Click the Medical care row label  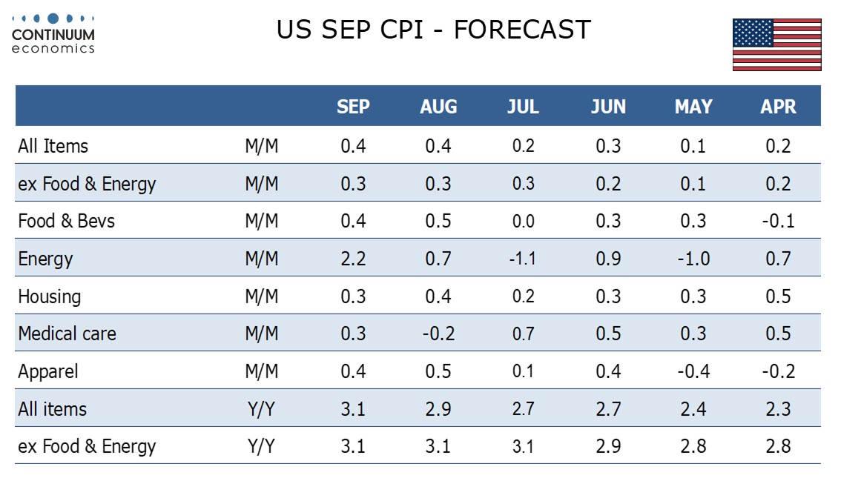(x=67, y=334)
